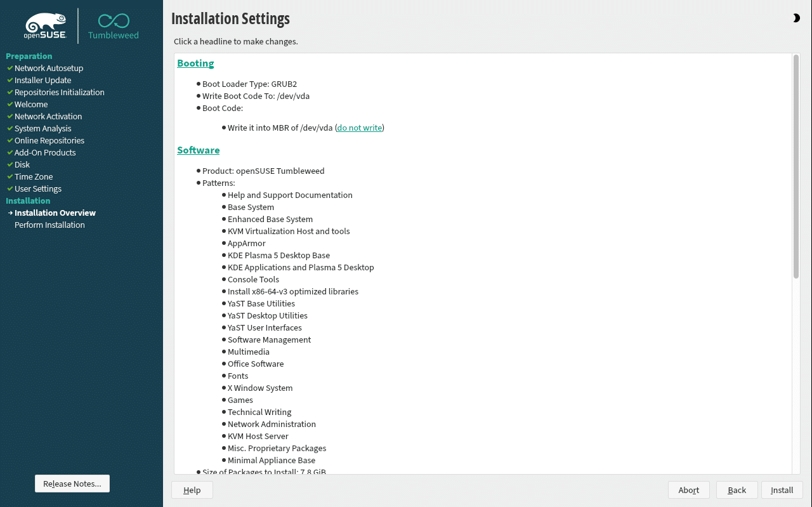Select System Analysis step
This screenshot has width=812, height=507.
point(43,128)
